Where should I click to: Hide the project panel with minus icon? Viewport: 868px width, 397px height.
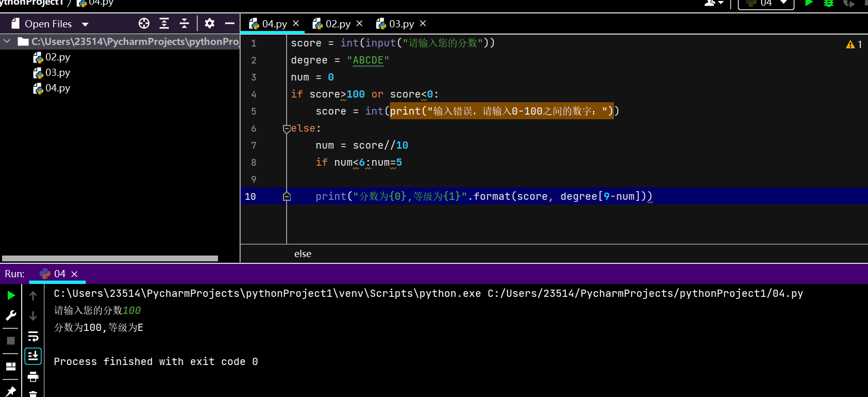(230, 23)
